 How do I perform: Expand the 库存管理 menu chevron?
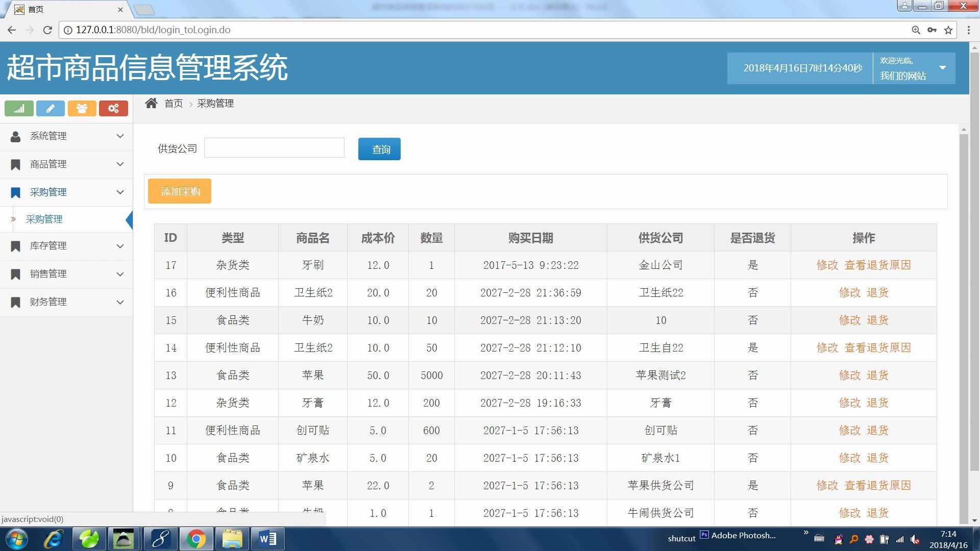tap(120, 246)
